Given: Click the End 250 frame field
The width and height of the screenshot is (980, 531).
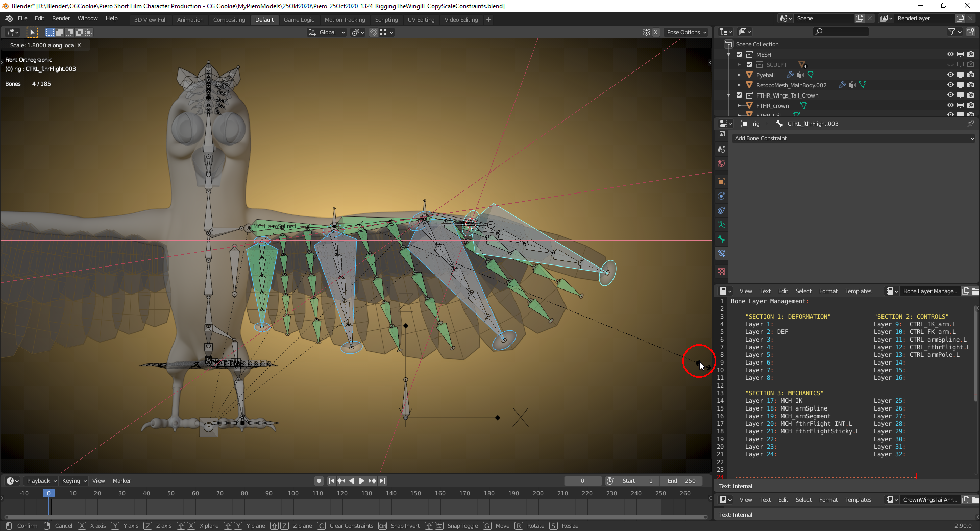Looking at the screenshot, I should point(681,480).
